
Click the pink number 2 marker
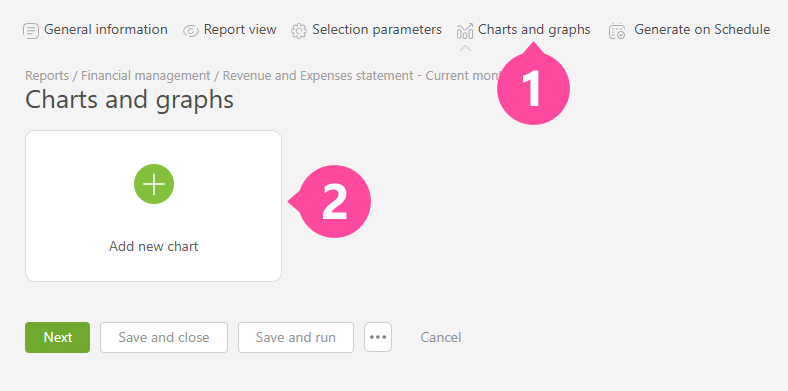click(332, 202)
